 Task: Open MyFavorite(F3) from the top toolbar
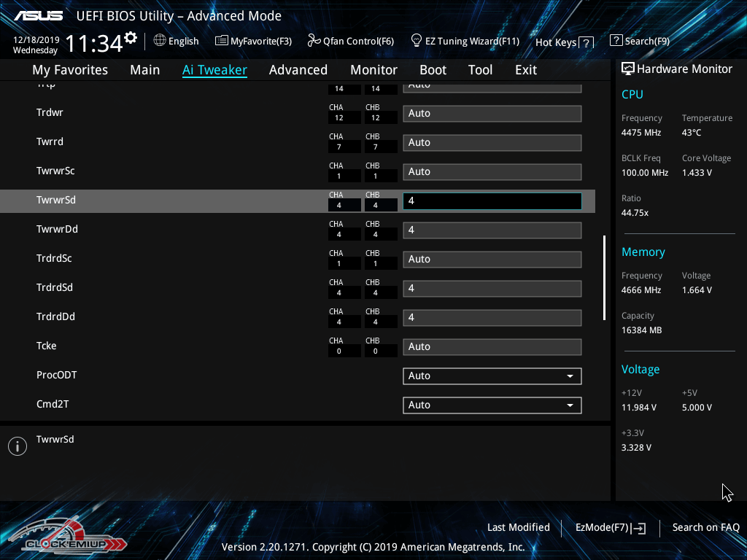(x=253, y=42)
